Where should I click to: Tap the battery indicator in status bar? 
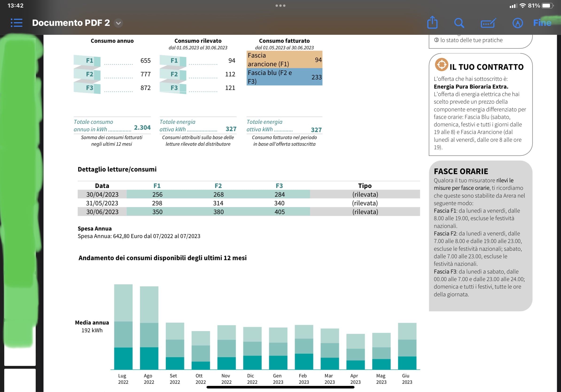tap(547, 5)
